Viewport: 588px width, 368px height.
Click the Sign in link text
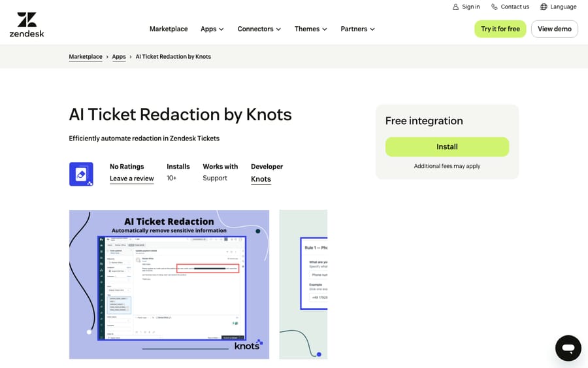(470, 7)
